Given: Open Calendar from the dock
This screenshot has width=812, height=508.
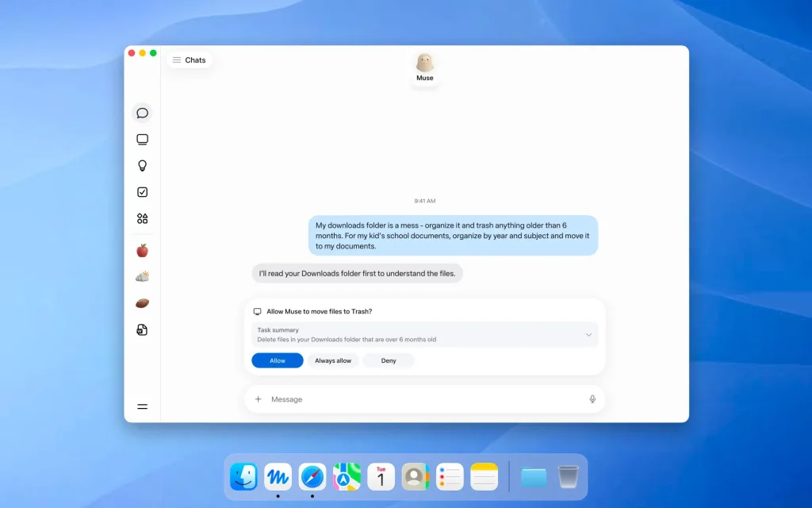Looking at the screenshot, I should 381,476.
